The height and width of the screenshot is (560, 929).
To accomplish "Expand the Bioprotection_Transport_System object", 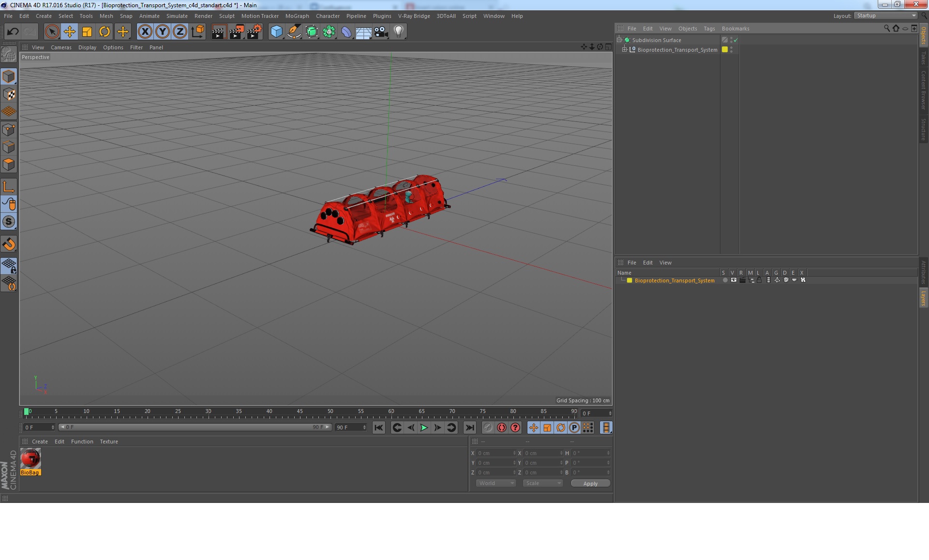I will pyautogui.click(x=625, y=49).
